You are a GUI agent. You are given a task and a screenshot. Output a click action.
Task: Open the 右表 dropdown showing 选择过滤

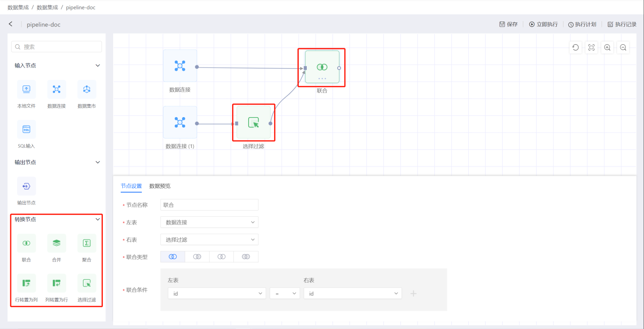click(209, 240)
